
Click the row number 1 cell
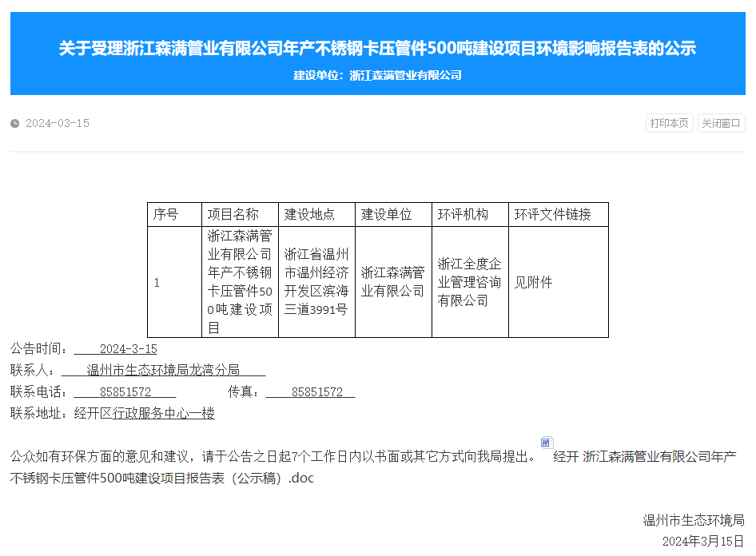(174, 282)
